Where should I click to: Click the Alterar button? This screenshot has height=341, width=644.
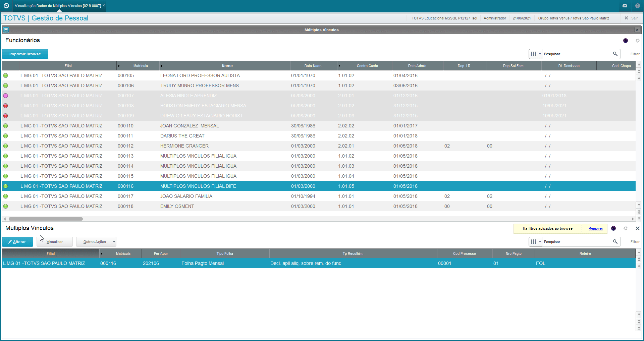tap(17, 242)
